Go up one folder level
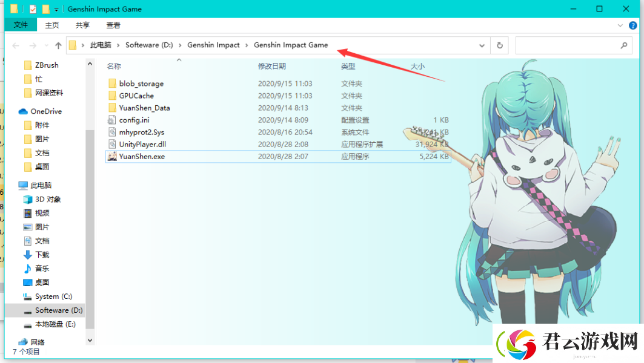The height and width of the screenshot is (363, 644). (58, 45)
